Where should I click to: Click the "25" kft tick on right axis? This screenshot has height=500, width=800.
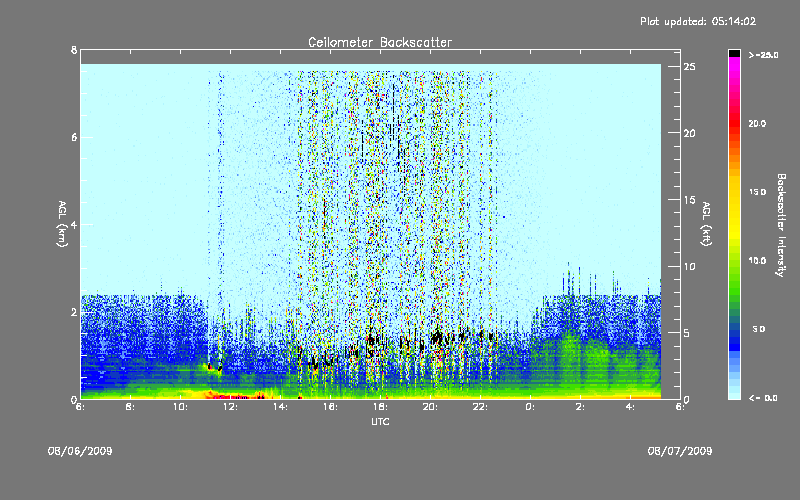(690, 67)
